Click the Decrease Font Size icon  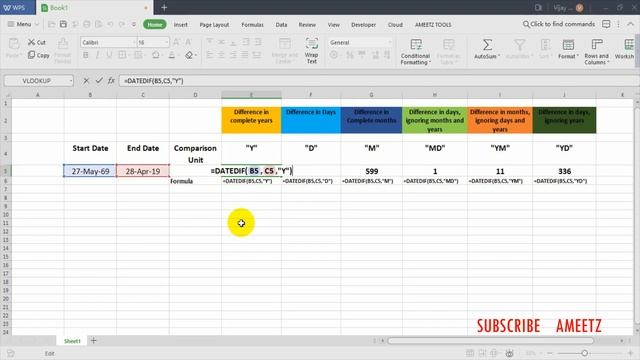coord(188,42)
